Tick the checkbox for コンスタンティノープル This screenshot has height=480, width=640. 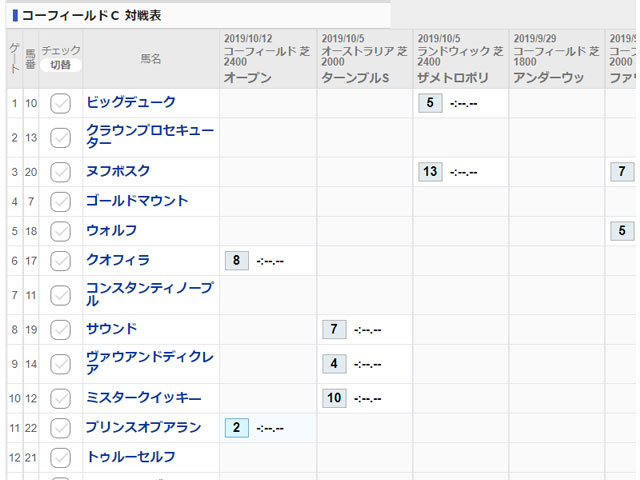[60, 295]
